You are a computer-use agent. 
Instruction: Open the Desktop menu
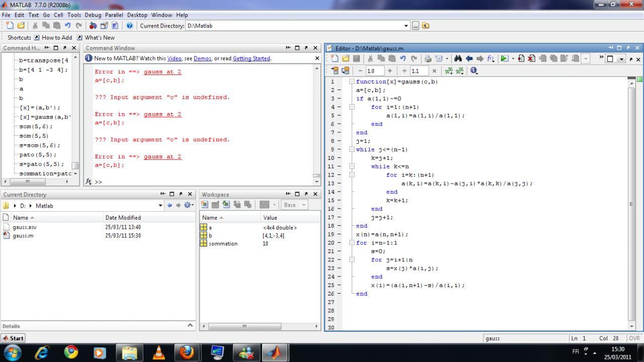coord(137,15)
